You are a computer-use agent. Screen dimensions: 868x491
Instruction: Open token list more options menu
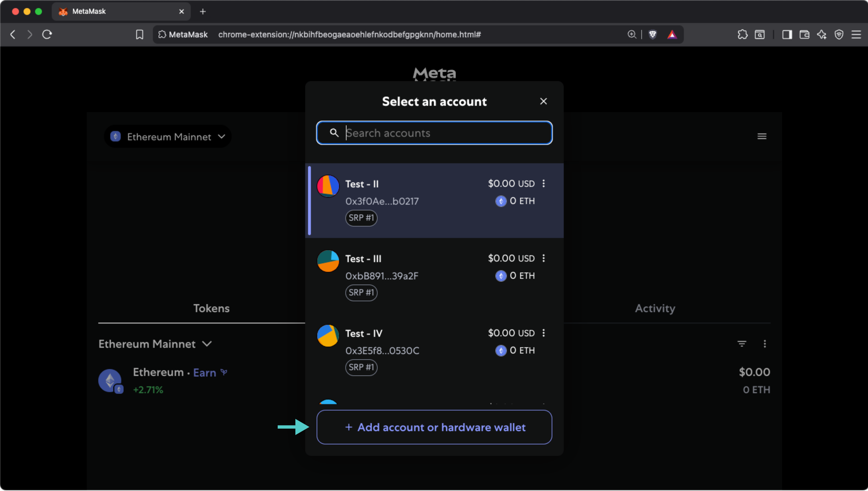[x=765, y=344]
